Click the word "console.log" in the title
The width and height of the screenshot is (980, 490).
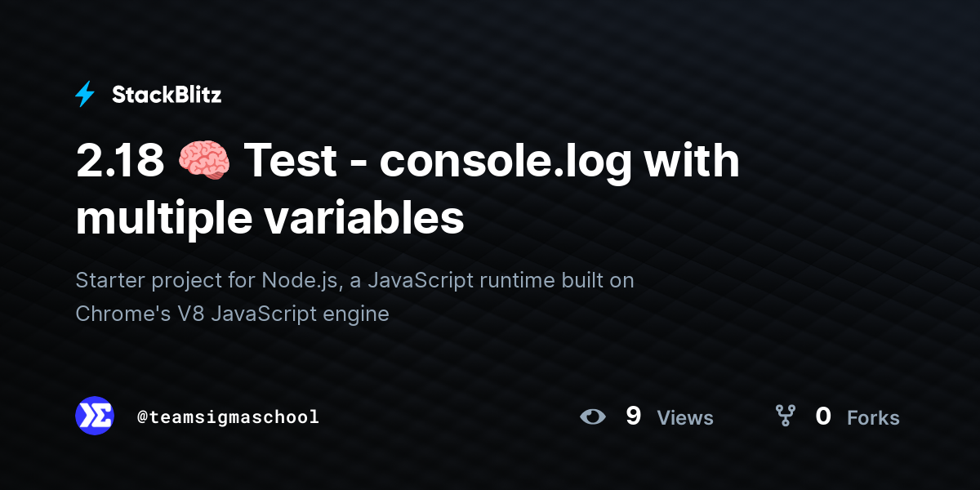click(x=505, y=160)
